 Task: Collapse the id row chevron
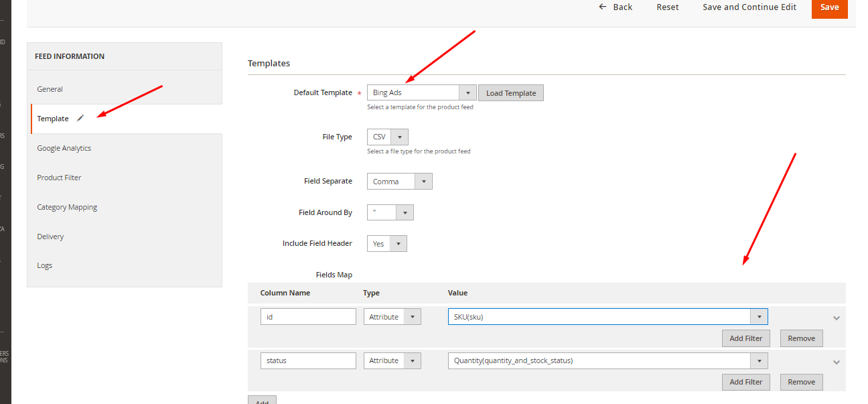click(x=836, y=318)
